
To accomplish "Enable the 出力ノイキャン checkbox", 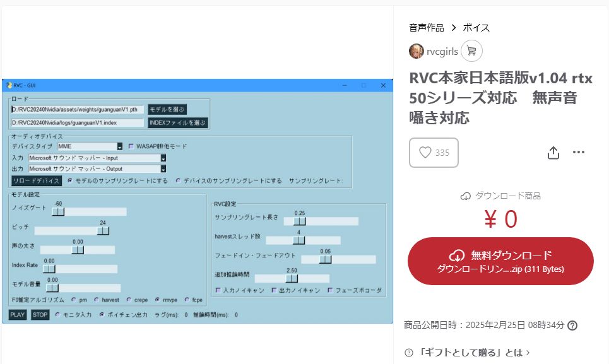I will pyautogui.click(x=274, y=290).
